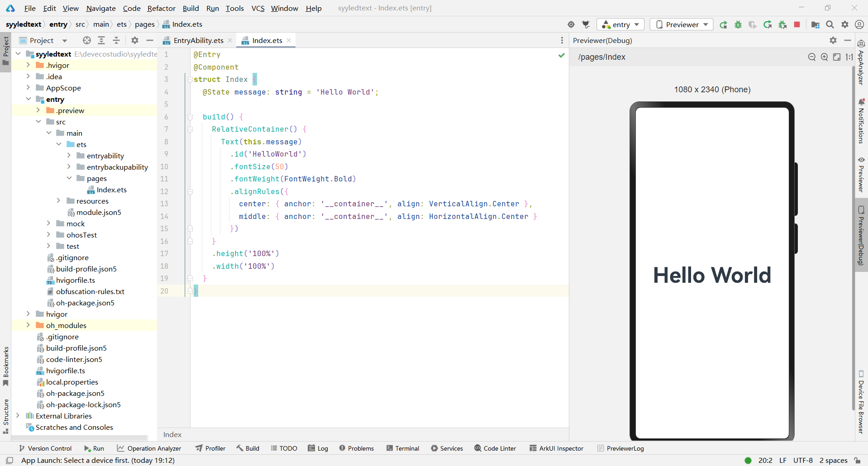Toggle the Notifications side panel
The height and width of the screenshot is (466, 868).
tap(861, 122)
